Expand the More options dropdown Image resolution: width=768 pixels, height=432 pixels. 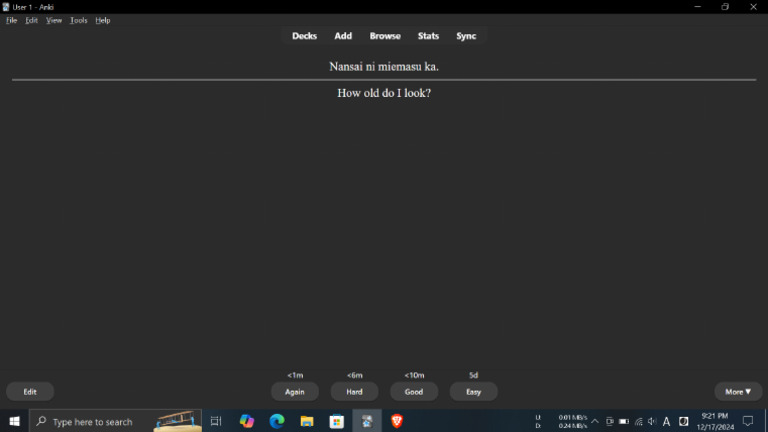tap(738, 391)
